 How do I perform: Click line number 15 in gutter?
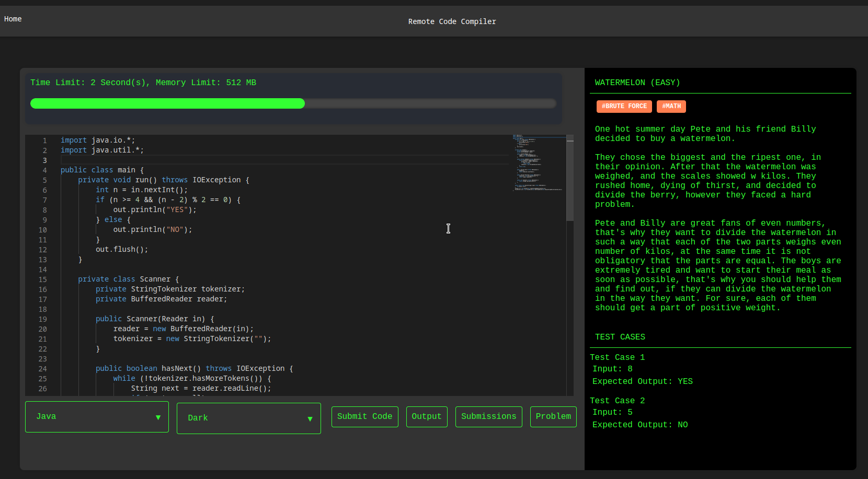tap(42, 279)
